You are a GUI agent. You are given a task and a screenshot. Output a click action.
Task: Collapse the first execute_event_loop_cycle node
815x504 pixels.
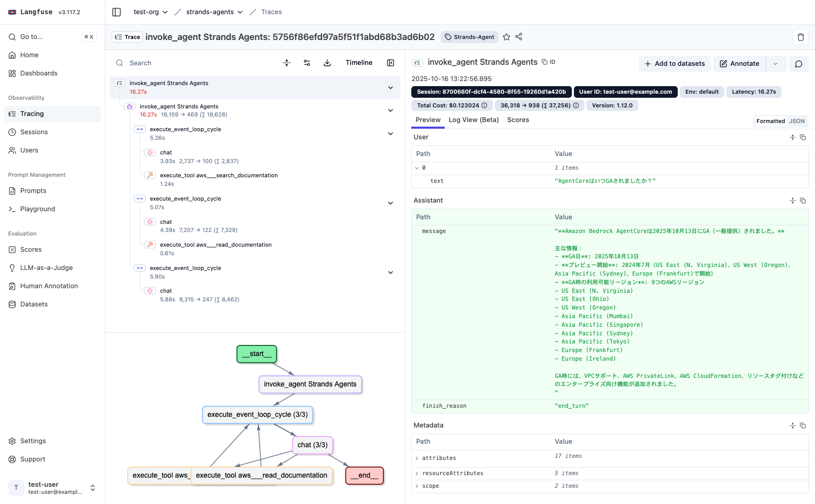click(391, 134)
